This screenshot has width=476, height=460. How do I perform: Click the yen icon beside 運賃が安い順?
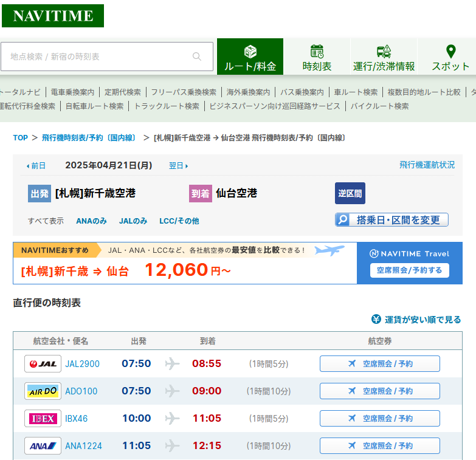(x=376, y=319)
